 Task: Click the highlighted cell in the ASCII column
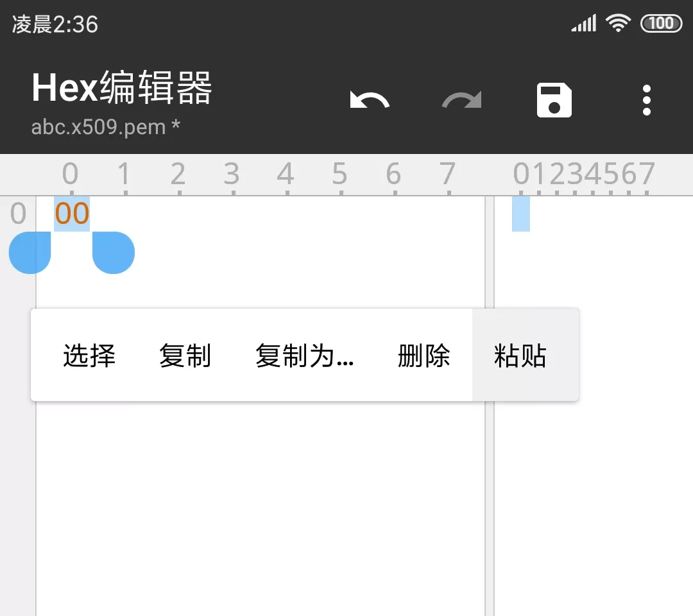click(x=521, y=214)
